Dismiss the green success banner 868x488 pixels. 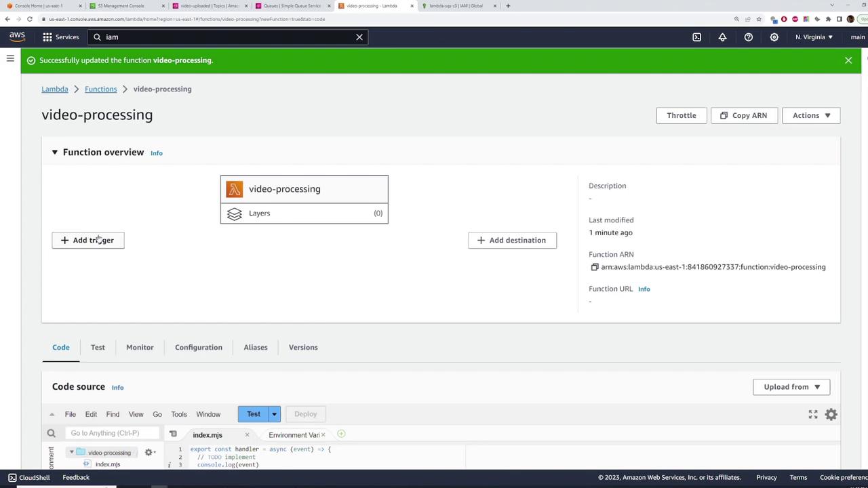tap(848, 60)
